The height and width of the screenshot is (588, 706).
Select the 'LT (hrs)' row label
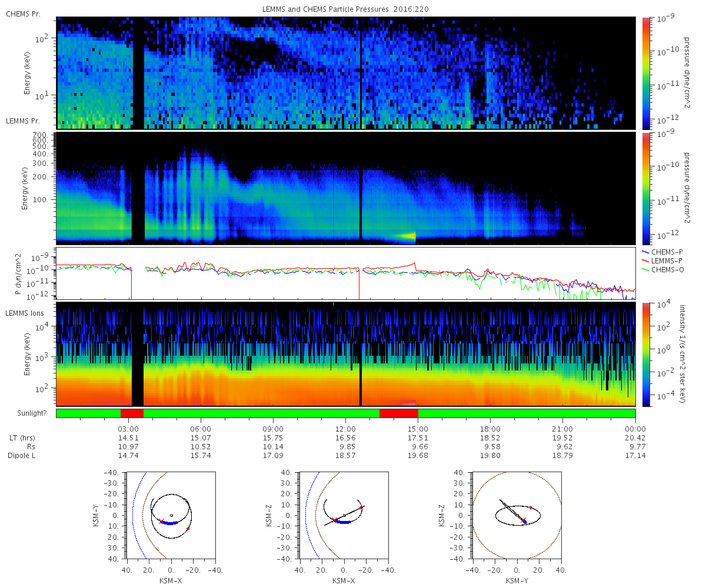[x=23, y=438]
